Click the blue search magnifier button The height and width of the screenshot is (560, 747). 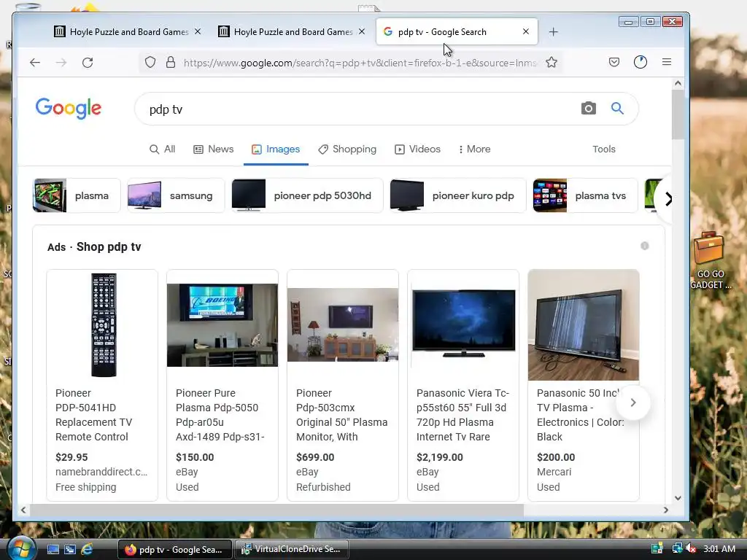coord(617,109)
